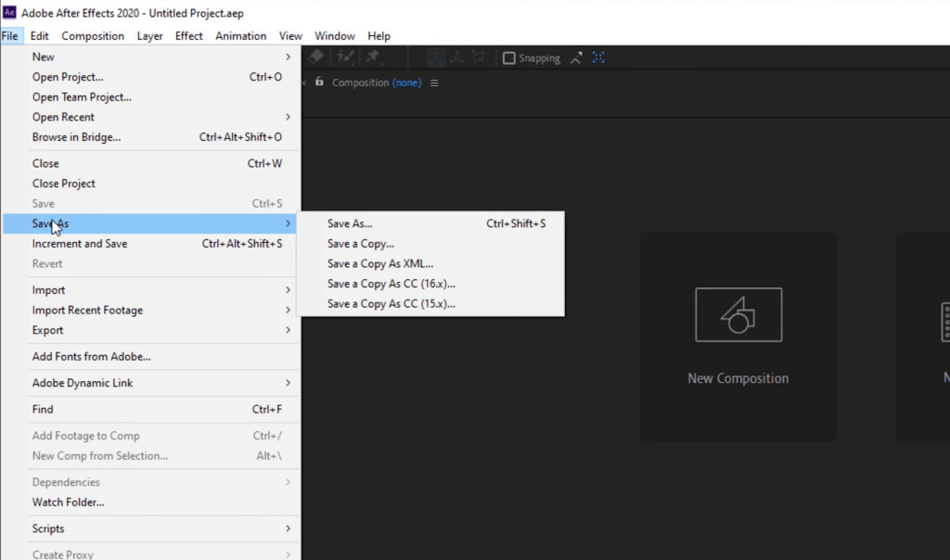Activate Local Axis mode

pyautogui.click(x=436, y=57)
